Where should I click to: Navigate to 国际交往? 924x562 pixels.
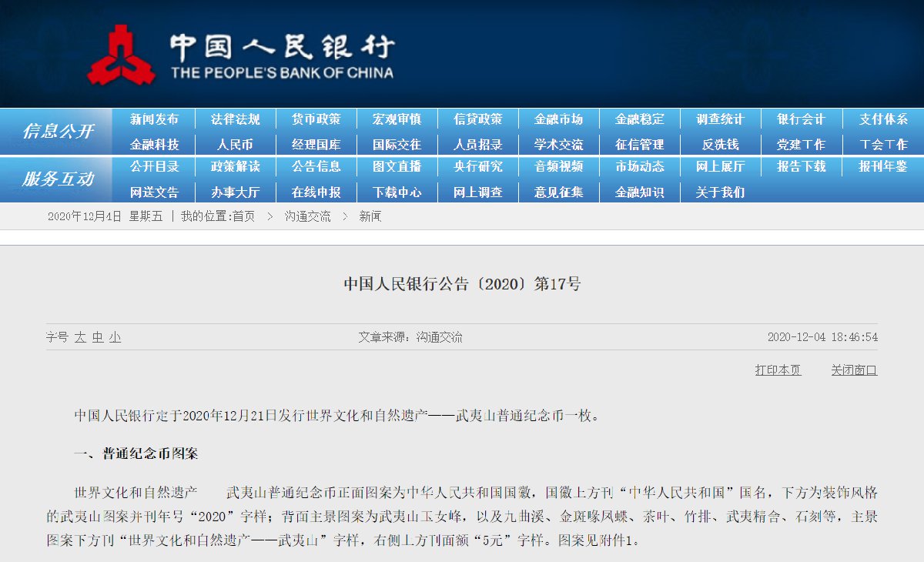397,145
